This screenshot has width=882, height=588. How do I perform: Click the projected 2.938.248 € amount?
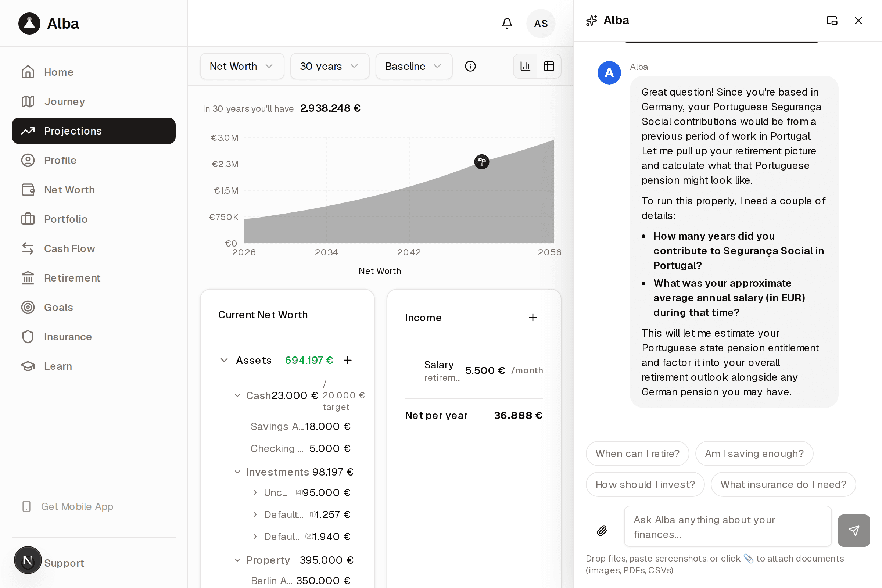[x=330, y=108]
